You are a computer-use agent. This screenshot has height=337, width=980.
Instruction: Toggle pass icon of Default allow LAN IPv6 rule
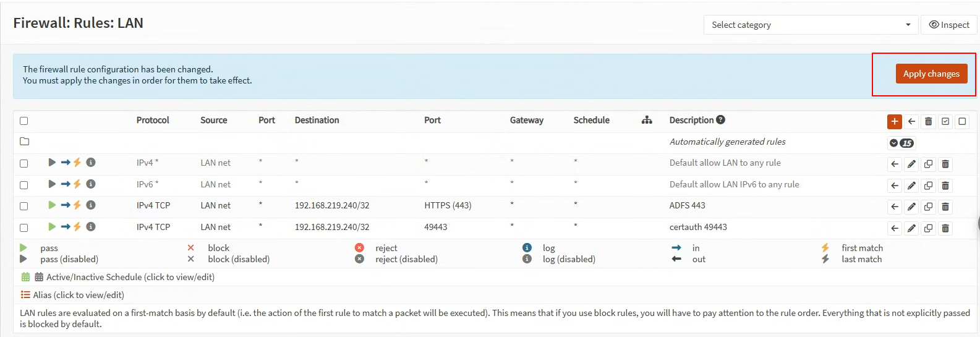[x=52, y=184]
